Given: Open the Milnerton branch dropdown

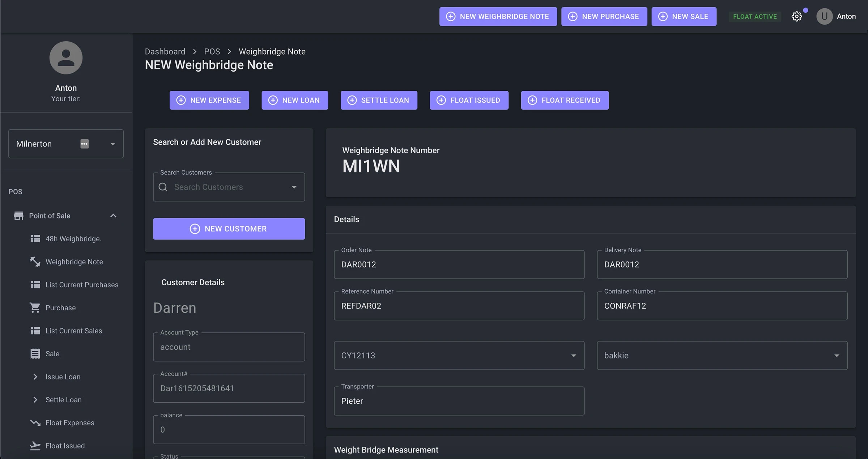Looking at the screenshot, I should tap(112, 144).
